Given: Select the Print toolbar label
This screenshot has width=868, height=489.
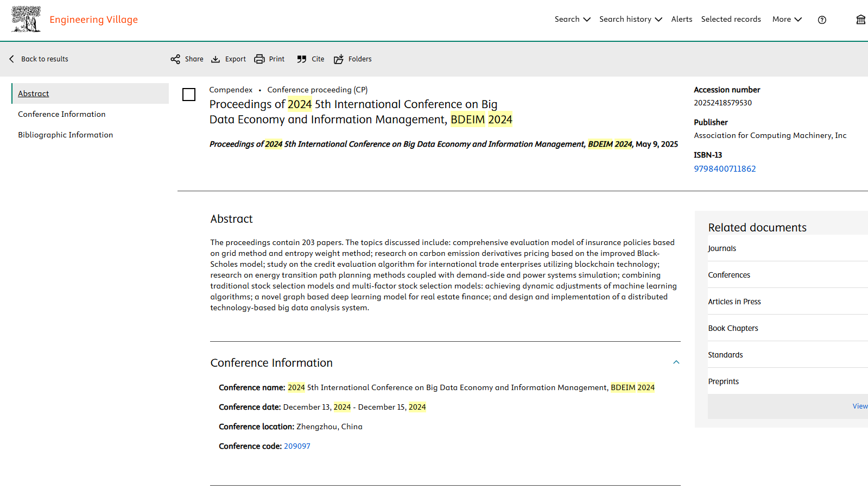Looking at the screenshot, I should (276, 59).
